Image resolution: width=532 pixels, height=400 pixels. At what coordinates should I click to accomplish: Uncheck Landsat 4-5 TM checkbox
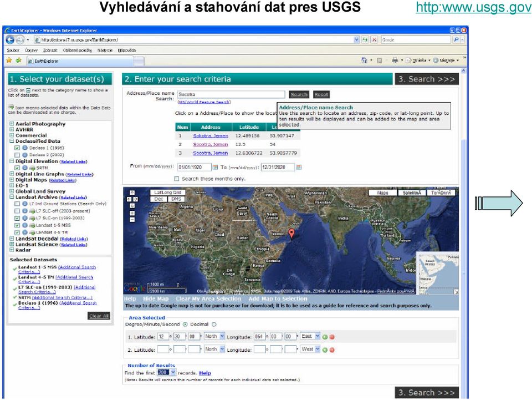point(17,232)
